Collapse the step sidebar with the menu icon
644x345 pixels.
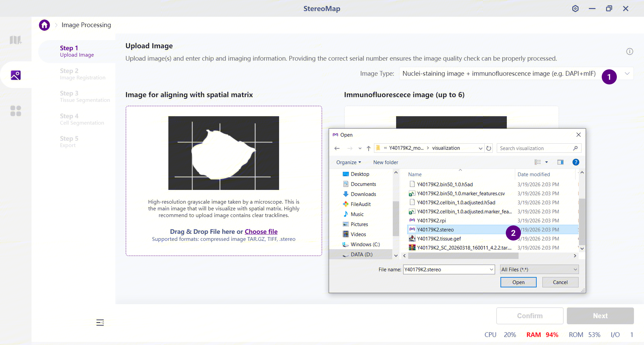tap(100, 323)
